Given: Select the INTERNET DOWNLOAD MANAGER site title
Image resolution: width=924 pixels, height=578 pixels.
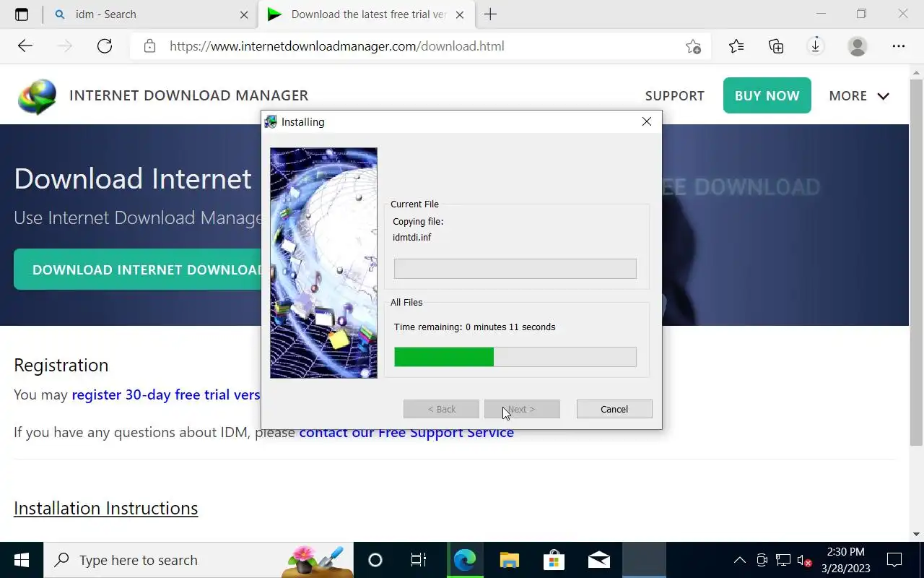Looking at the screenshot, I should coord(189,95).
